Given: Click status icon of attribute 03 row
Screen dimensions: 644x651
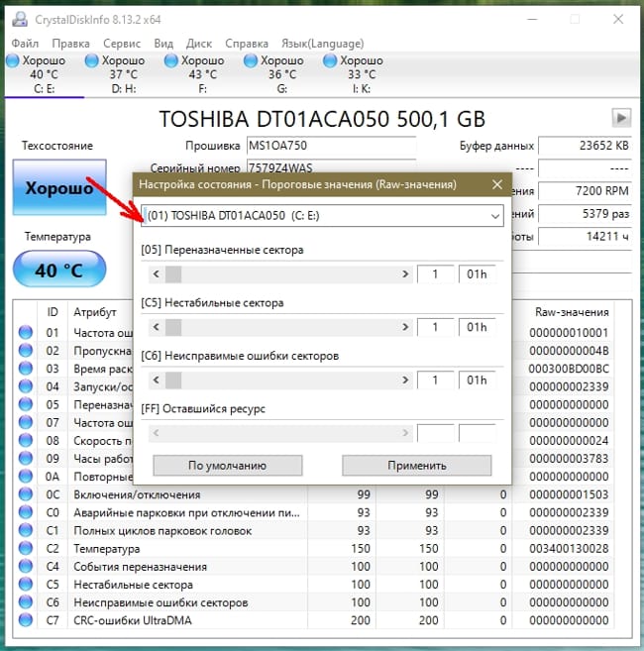Looking at the screenshot, I should pyautogui.click(x=26, y=369).
